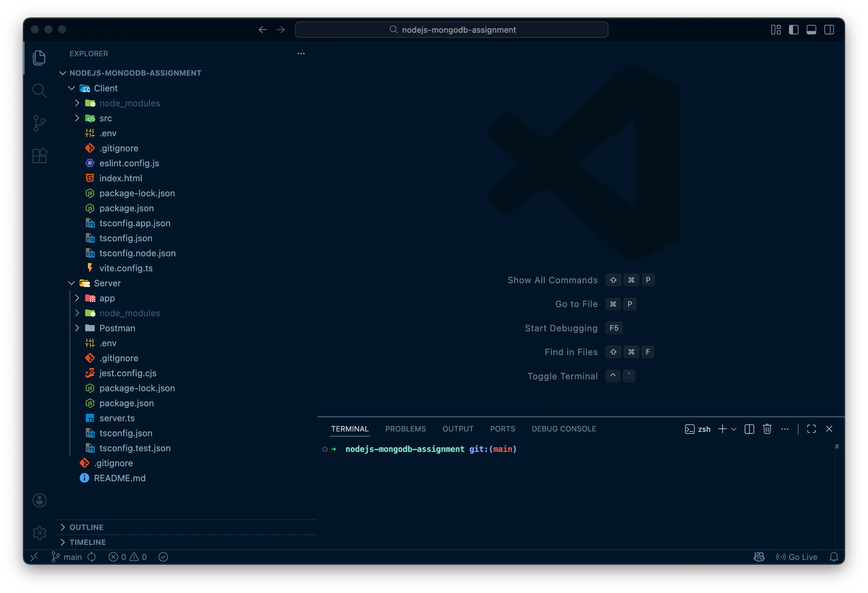Expand Server node_modules folder

77,313
